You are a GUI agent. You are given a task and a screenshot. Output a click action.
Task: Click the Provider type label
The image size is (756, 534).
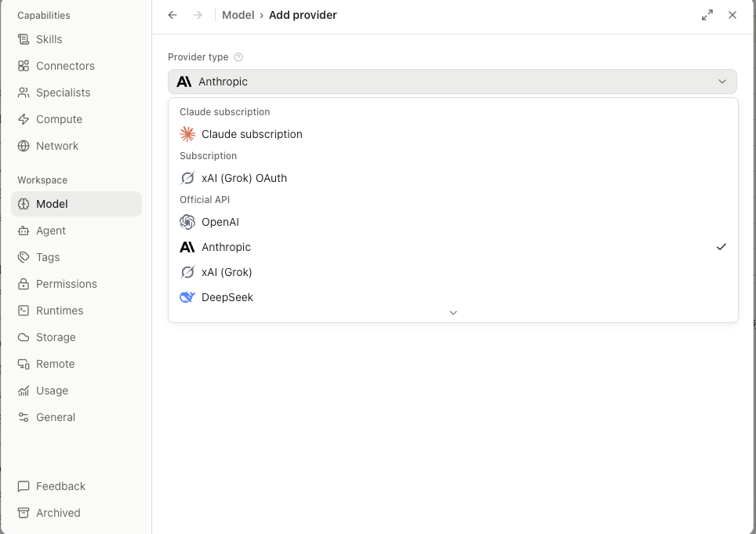coord(198,57)
